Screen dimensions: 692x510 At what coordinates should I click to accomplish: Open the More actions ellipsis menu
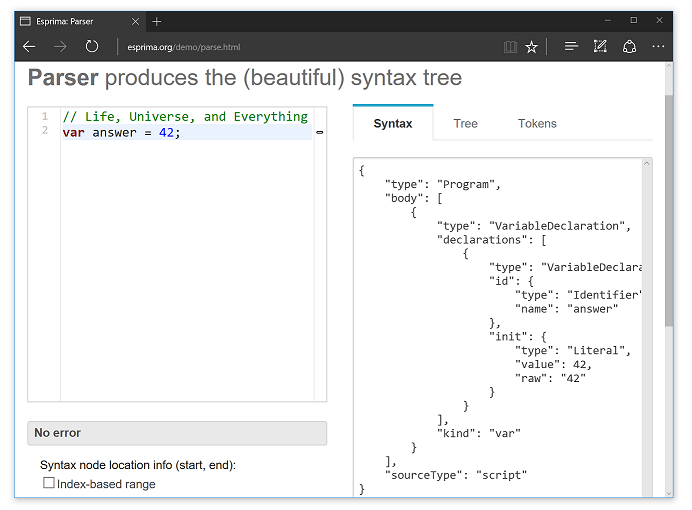pos(658,46)
